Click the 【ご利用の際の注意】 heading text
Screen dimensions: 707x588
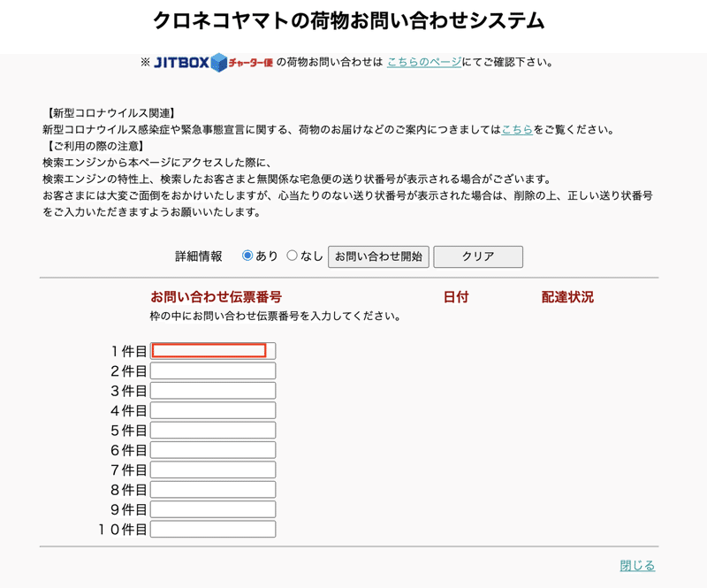coord(95,146)
